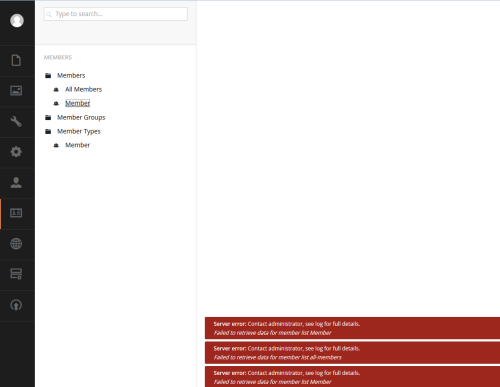Open the Forms section sidebar icon
The width and height of the screenshot is (500, 387).
coord(16,274)
